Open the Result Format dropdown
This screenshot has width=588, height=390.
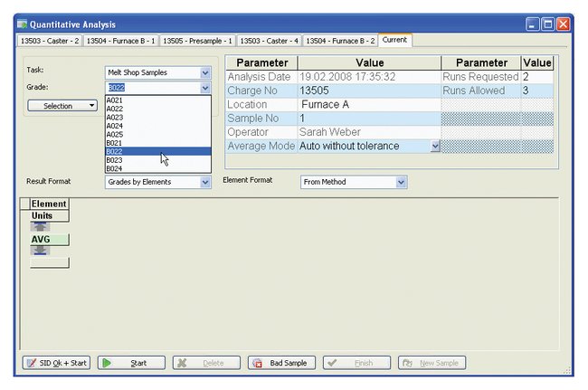point(205,182)
